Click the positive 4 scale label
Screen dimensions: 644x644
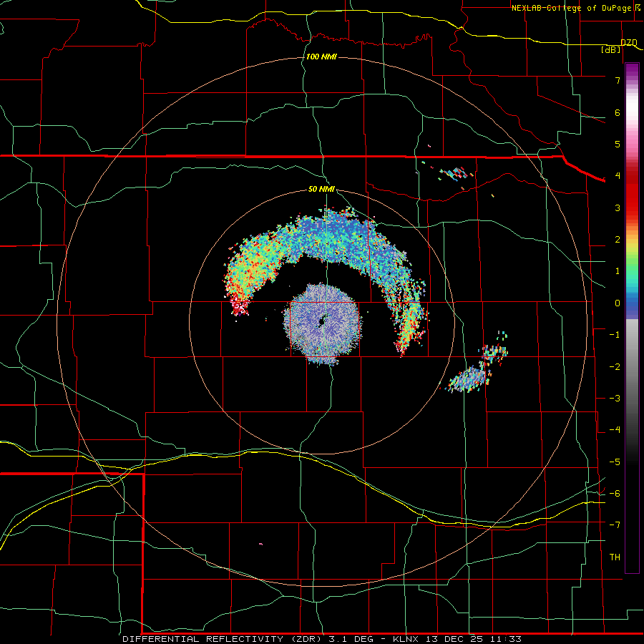pos(618,176)
